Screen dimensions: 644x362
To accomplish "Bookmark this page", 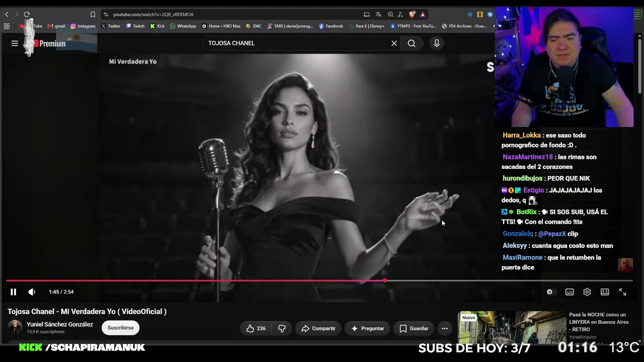I will [93, 15].
